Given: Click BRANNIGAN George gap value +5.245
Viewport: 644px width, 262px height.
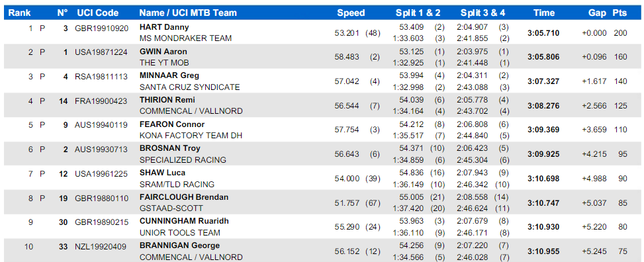Looking at the screenshot, I should pyautogui.click(x=594, y=251).
